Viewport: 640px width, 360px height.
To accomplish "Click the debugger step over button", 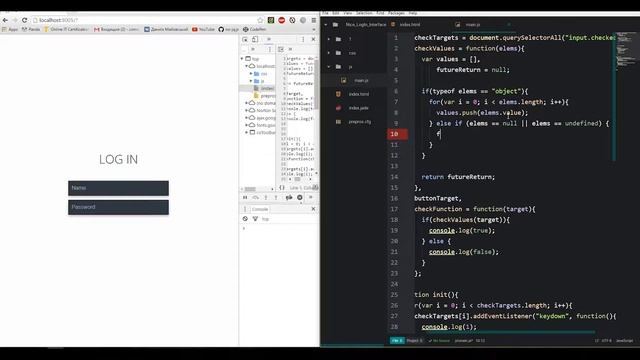I will click(256, 198).
